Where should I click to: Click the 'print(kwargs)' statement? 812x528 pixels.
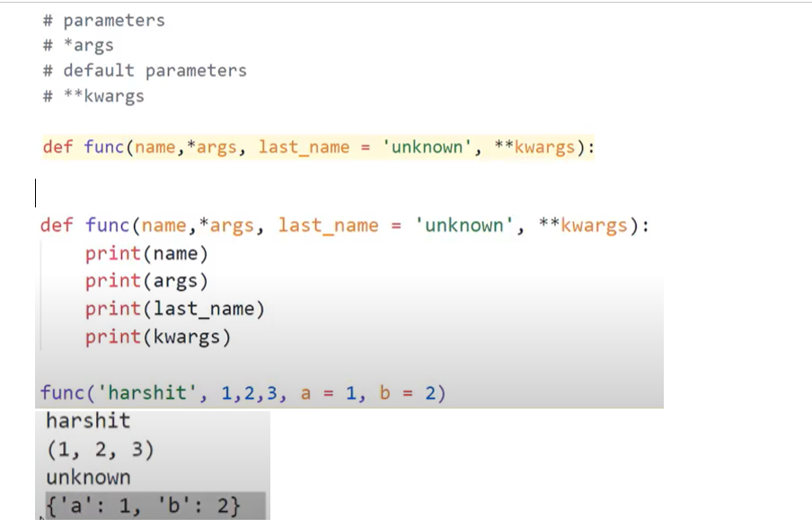pos(157,337)
